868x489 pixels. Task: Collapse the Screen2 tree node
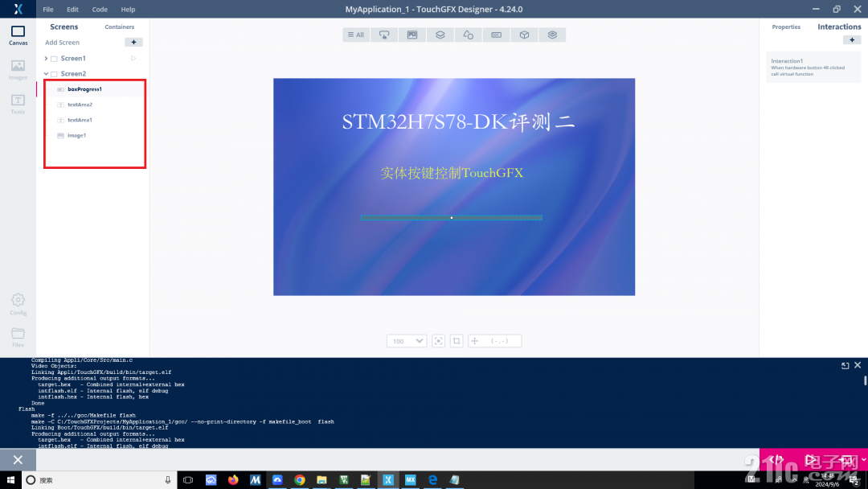tap(46, 74)
